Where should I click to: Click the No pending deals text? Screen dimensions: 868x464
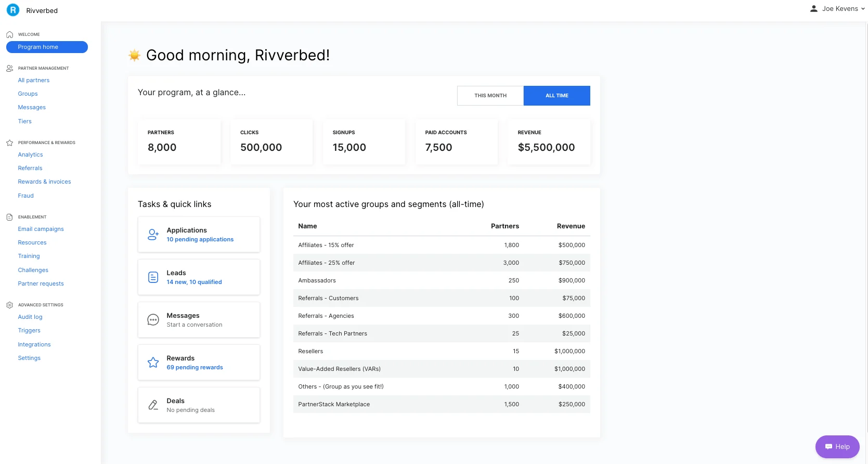pos(190,410)
